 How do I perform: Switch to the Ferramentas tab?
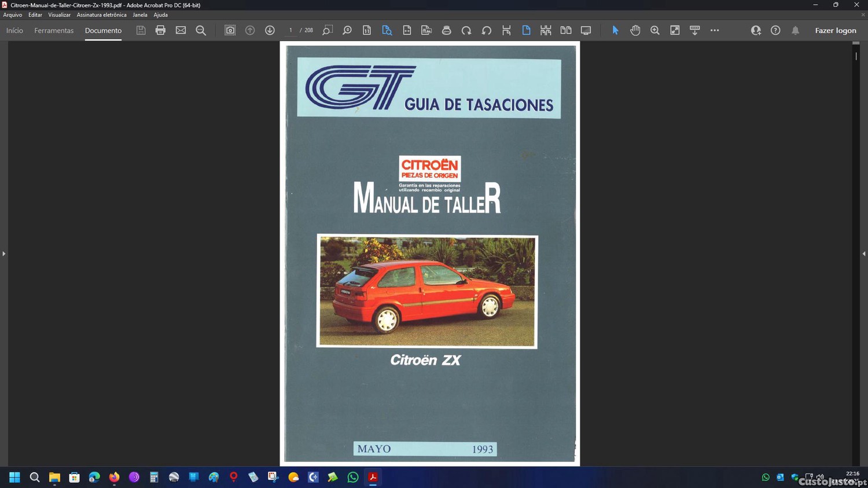click(x=54, y=30)
